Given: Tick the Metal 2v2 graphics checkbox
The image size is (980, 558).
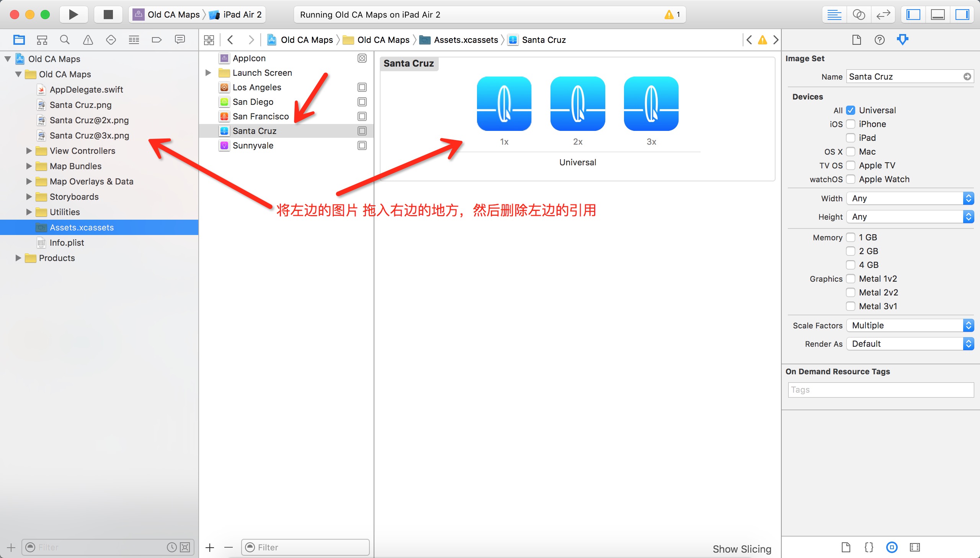Looking at the screenshot, I should 851,292.
